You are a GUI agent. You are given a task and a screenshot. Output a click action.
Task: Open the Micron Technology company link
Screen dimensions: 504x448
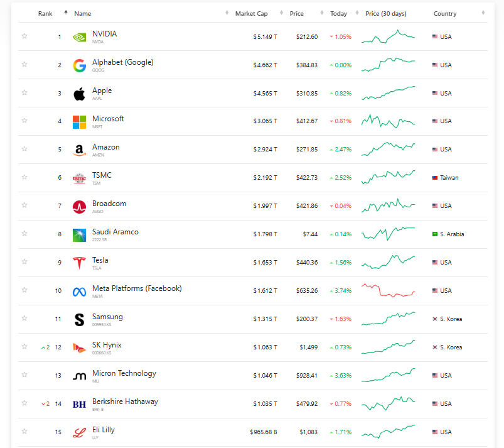[x=124, y=373]
